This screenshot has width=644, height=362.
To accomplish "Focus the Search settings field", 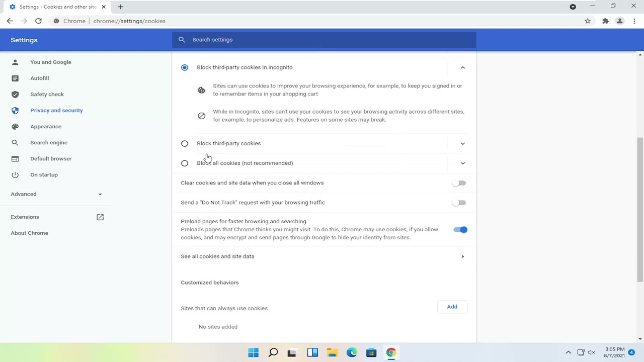I will tap(324, 40).
